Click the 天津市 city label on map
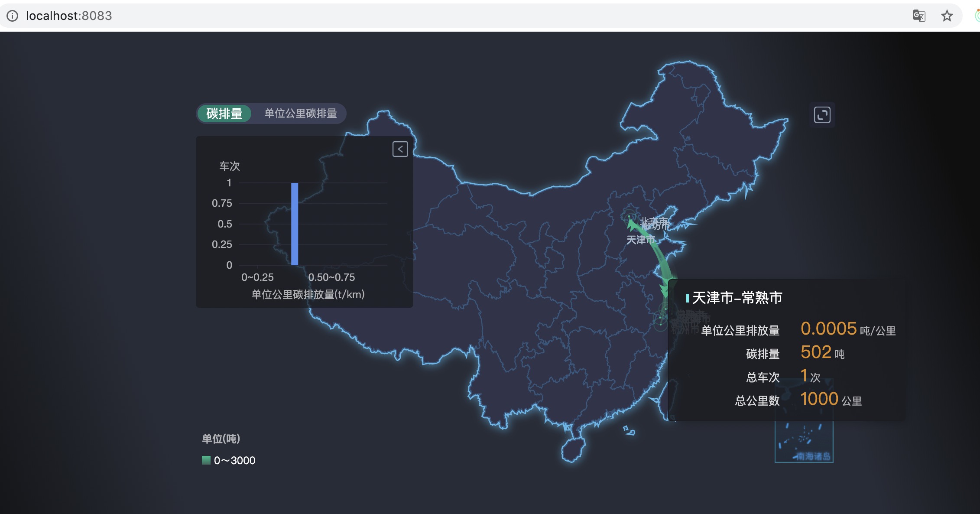This screenshot has height=514, width=980. pos(640,240)
